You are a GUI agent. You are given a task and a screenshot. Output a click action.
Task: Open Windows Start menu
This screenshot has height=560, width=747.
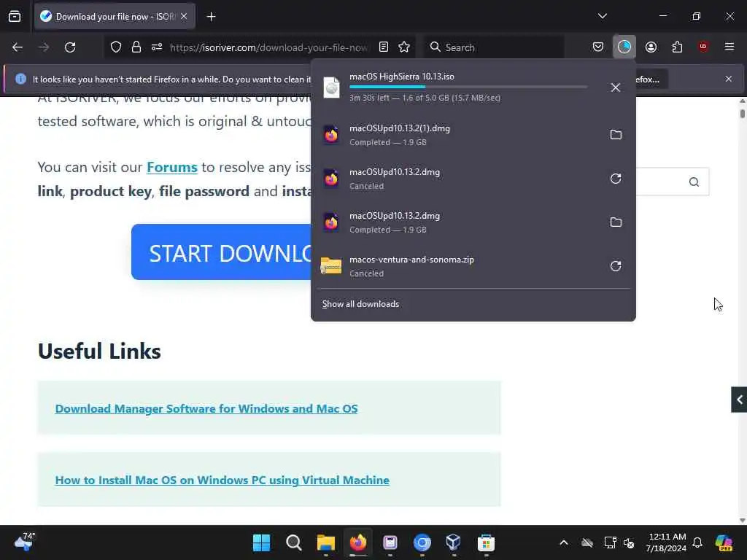tap(261, 542)
